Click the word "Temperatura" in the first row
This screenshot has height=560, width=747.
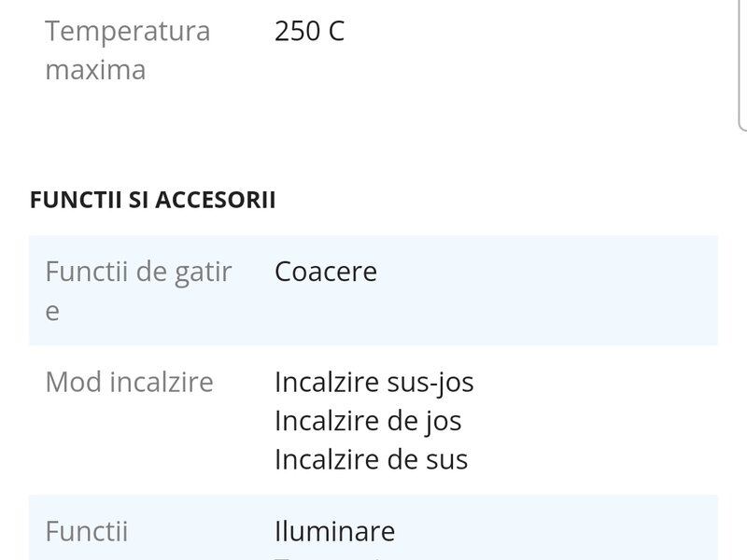[x=127, y=32]
